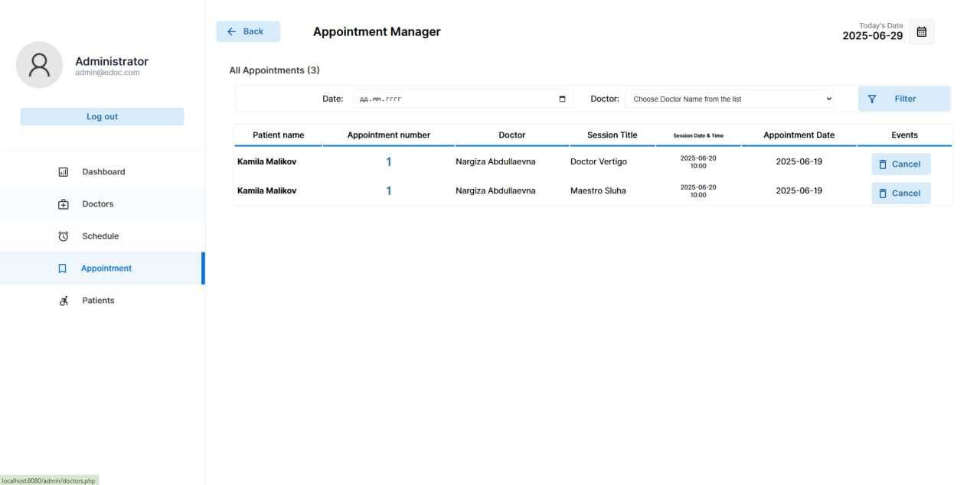Image resolution: width=980 pixels, height=485 pixels.
Task: Click the Doctor column header
Action: (512, 135)
